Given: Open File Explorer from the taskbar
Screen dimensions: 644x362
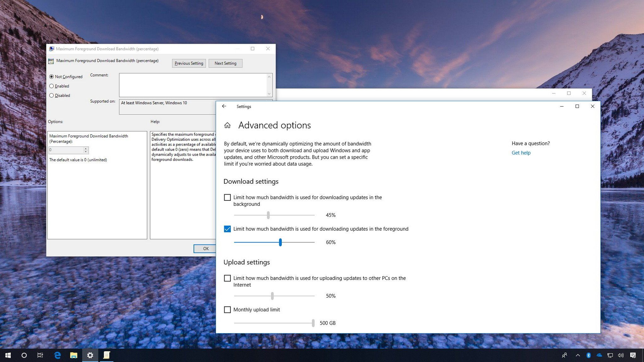Looking at the screenshot, I should [74, 355].
